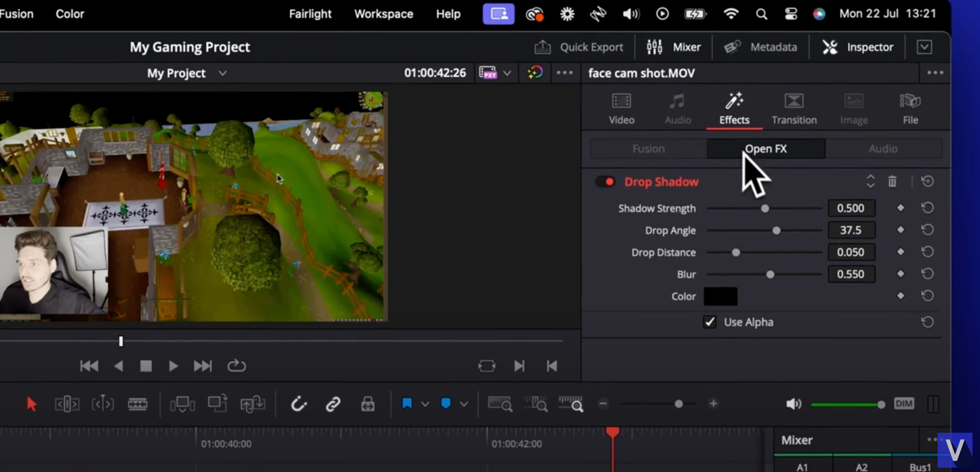Open the Metadata panel
Image resolution: width=980 pixels, height=472 pixels.
click(x=761, y=47)
